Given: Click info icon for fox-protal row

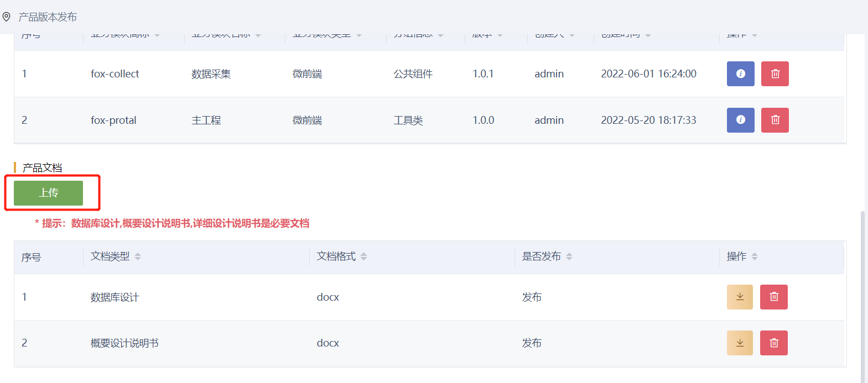Looking at the screenshot, I should (x=740, y=120).
